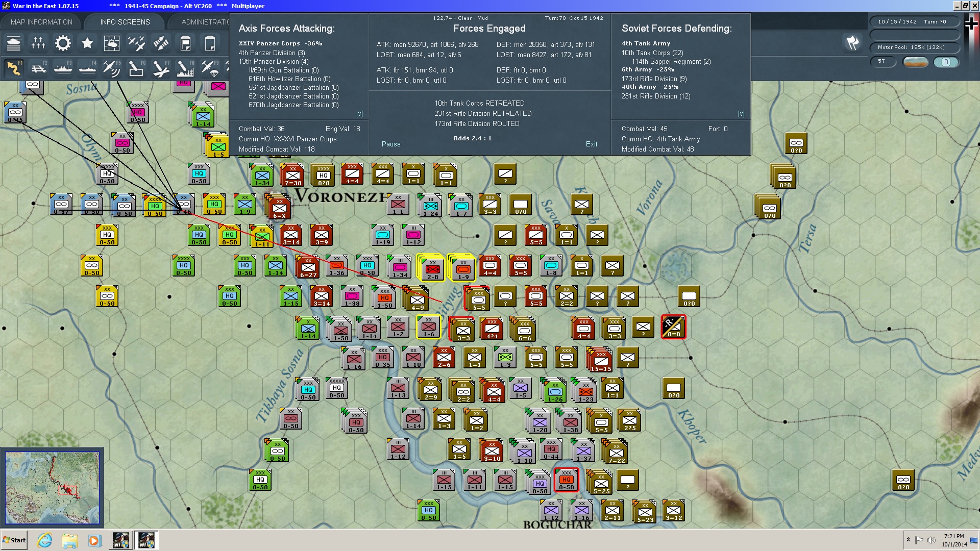Select the F5 air reconnaissance mode
Image resolution: width=980 pixels, height=551 pixels.
[112, 68]
